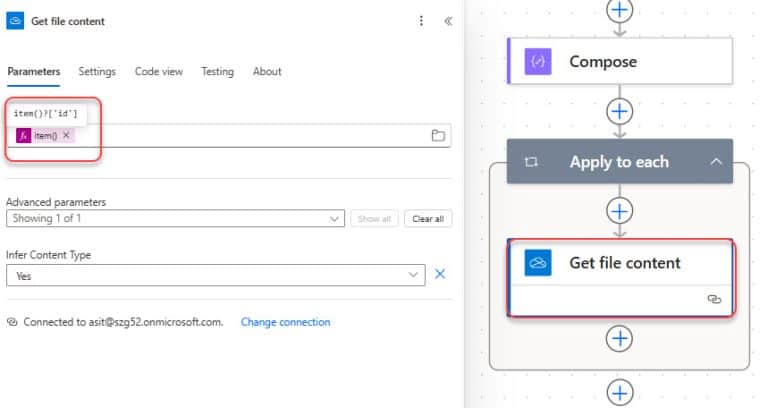Open the Infer Content Type Yes dropdown
768x408 pixels.
click(216, 276)
